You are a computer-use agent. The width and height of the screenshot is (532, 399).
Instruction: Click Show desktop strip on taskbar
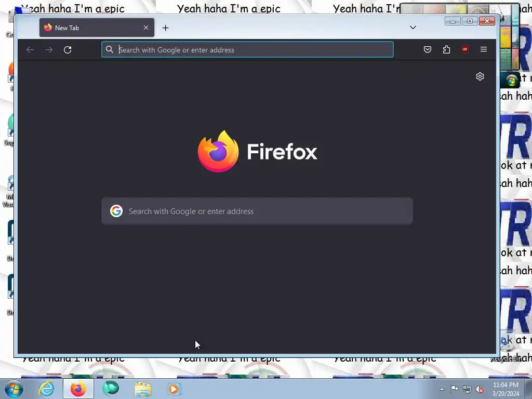[x=528, y=389]
